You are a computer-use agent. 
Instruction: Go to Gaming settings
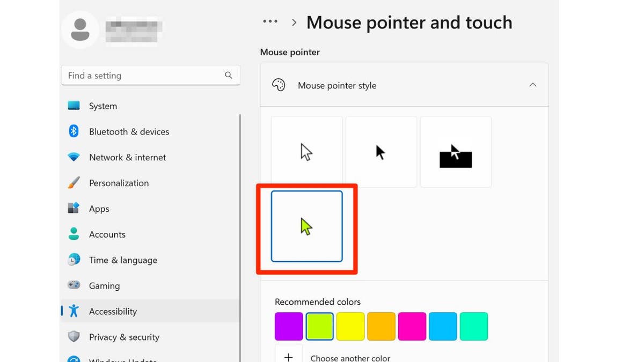(x=150, y=286)
